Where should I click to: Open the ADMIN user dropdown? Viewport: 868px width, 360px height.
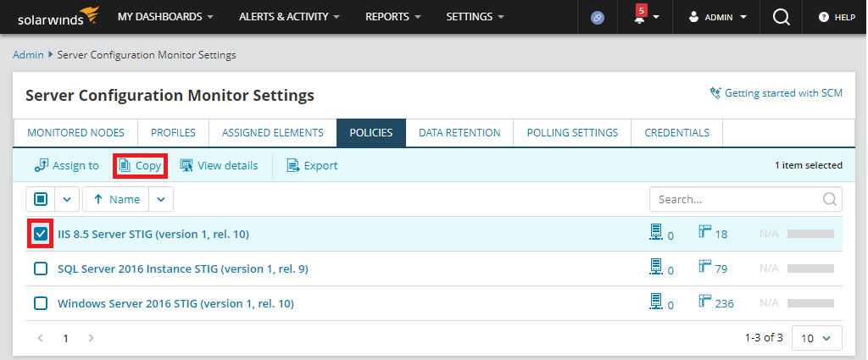[x=718, y=17]
